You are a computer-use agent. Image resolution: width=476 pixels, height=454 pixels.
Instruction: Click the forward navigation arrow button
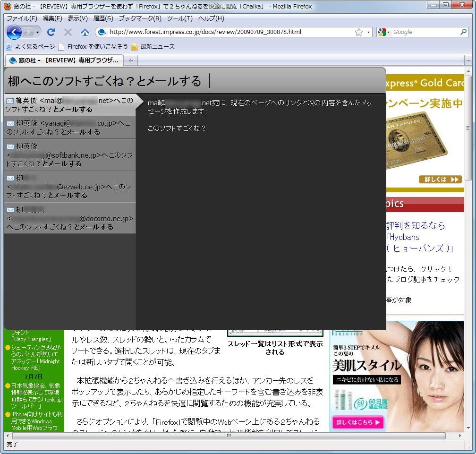(27, 32)
